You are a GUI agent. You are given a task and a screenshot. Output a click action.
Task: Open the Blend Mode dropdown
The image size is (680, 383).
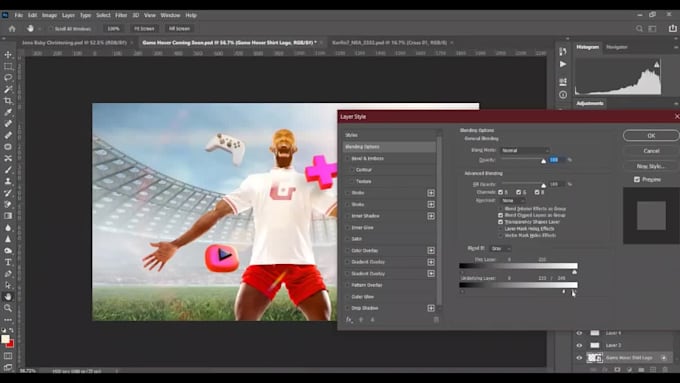(x=525, y=150)
